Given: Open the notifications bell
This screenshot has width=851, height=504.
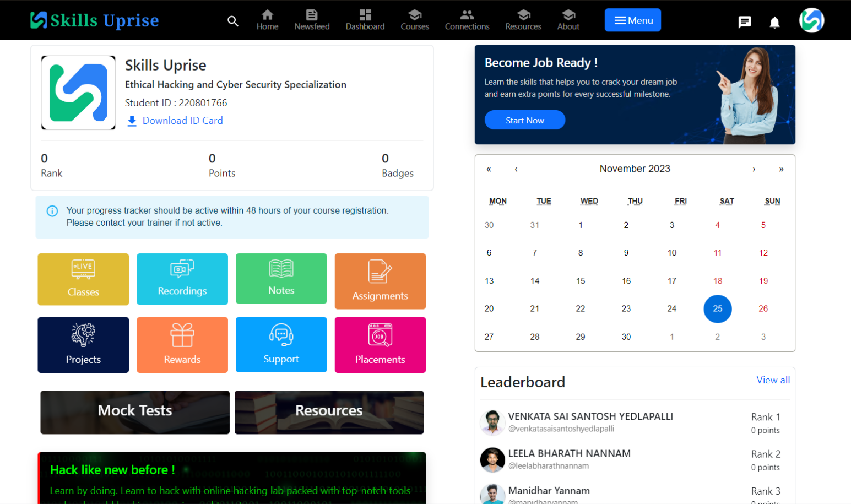Looking at the screenshot, I should coord(774,22).
